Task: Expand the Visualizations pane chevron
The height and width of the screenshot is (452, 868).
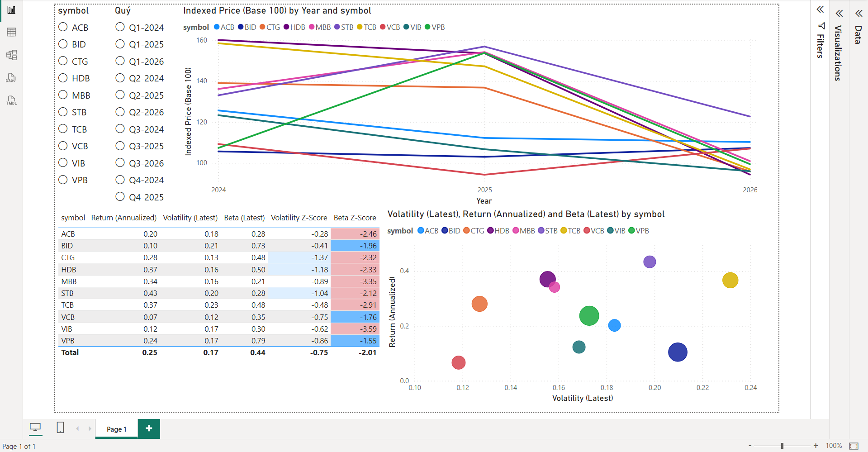Action: click(840, 13)
